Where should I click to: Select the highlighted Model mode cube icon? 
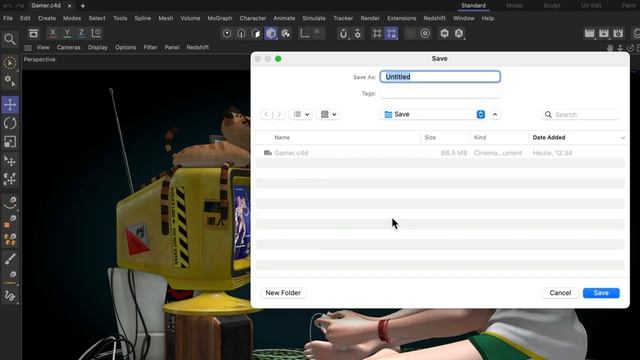point(271,33)
